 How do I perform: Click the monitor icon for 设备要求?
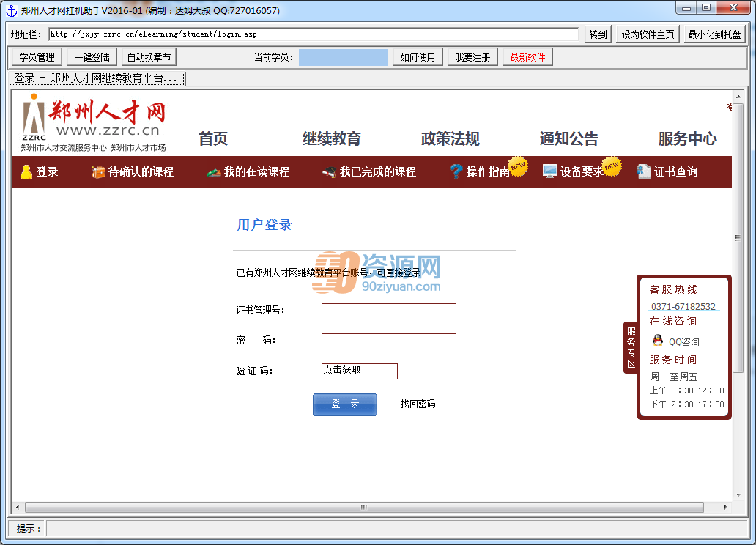549,171
